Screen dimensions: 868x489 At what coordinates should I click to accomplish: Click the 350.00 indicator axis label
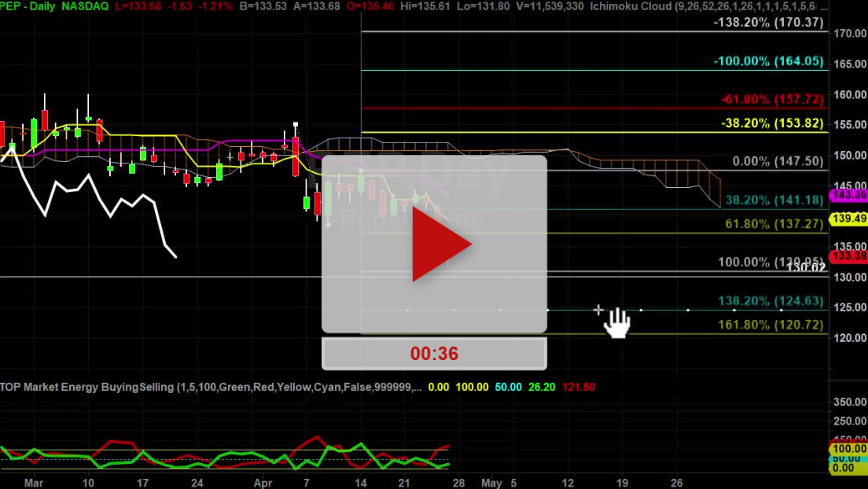tap(850, 402)
